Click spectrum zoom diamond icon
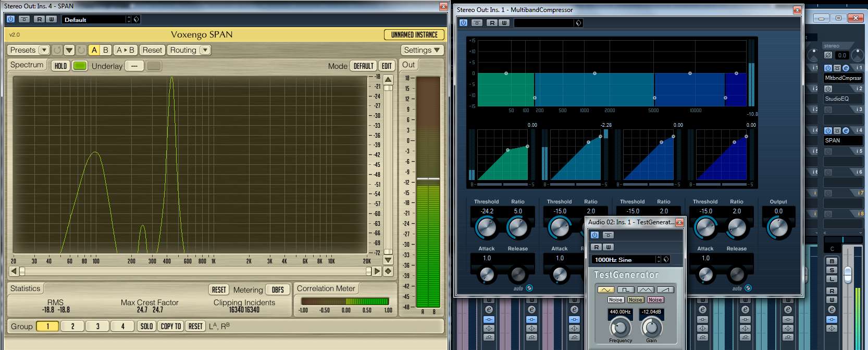Viewport: 868px width, 350px height. tap(388, 271)
